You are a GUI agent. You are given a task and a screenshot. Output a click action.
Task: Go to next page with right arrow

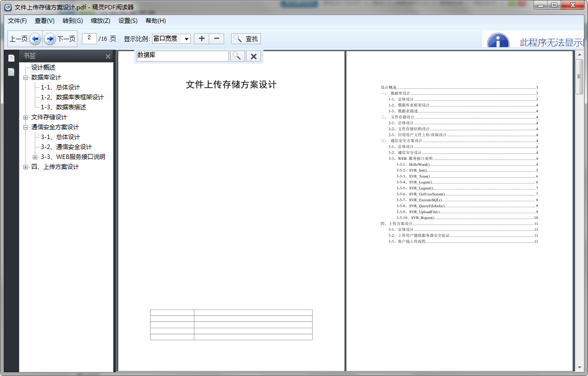[50, 39]
